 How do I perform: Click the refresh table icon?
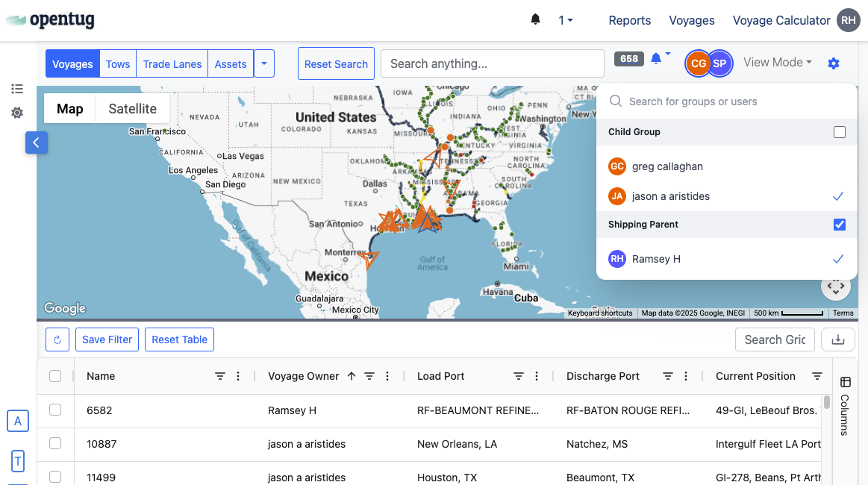[57, 339]
